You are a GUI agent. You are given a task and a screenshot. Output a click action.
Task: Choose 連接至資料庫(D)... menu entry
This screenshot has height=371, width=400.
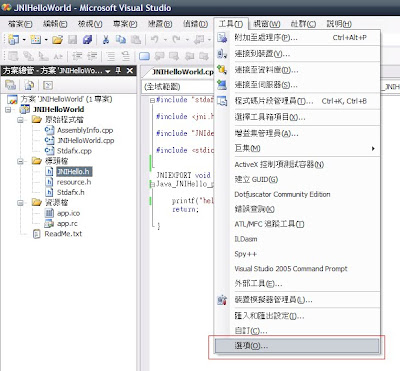click(297, 70)
